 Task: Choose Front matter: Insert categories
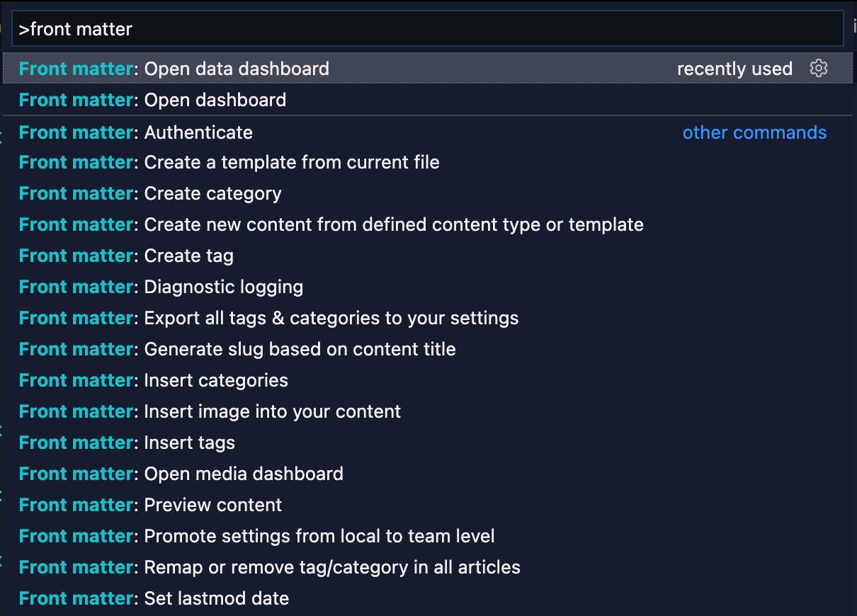click(216, 380)
